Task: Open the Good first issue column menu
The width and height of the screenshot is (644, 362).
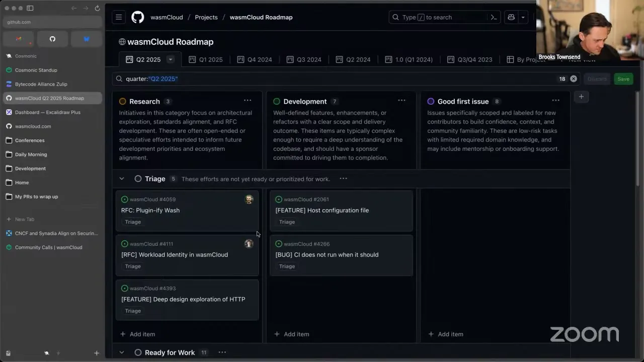Action: coord(555,101)
